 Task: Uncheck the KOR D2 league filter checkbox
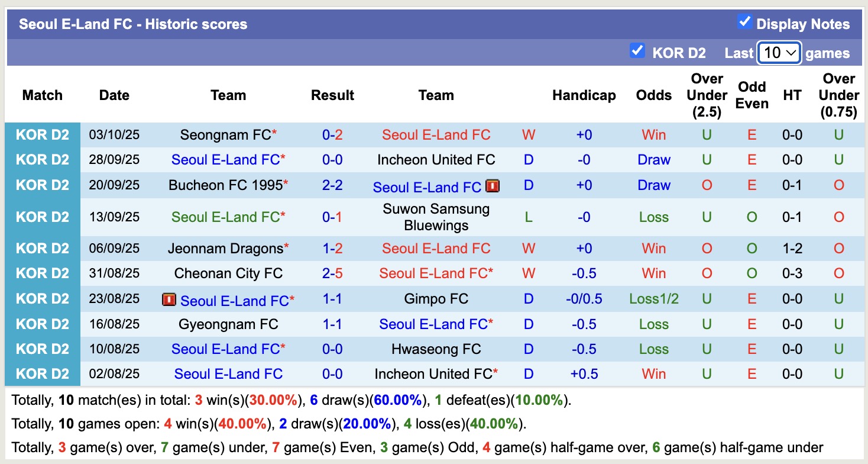(x=637, y=51)
